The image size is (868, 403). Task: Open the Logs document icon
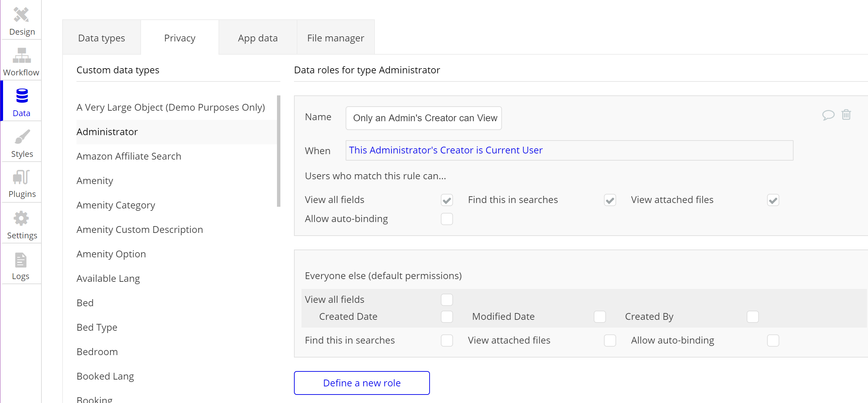[x=21, y=260]
